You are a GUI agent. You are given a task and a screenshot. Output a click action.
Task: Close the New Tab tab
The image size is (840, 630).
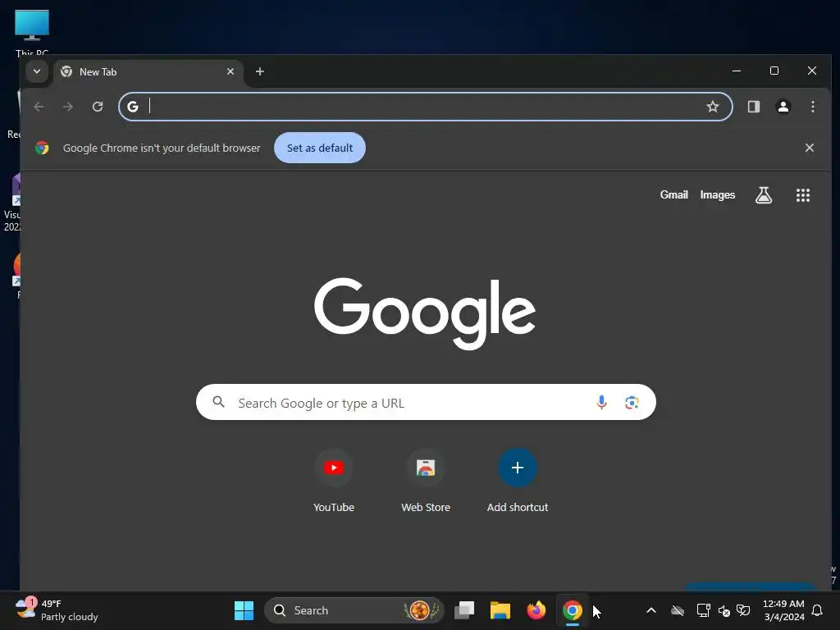pos(231,71)
